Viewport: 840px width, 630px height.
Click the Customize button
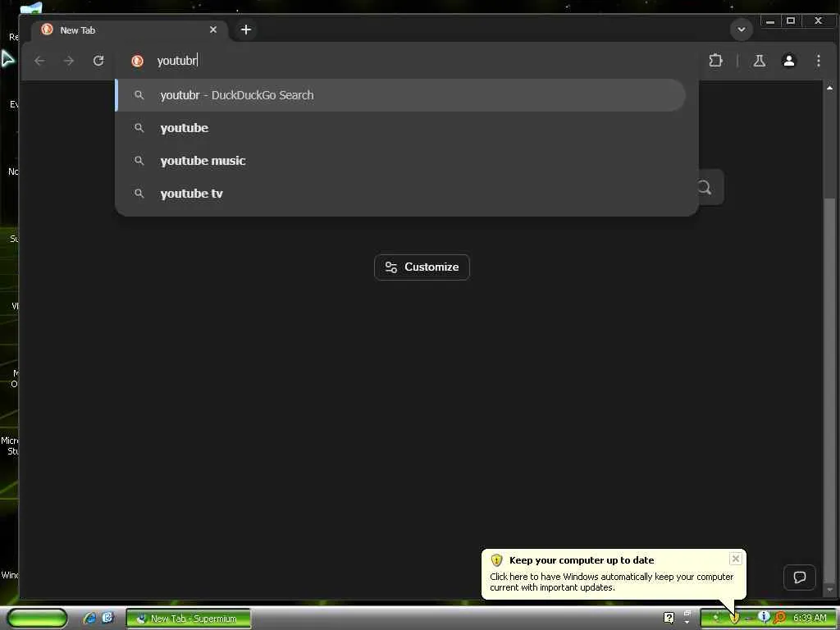point(422,267)
